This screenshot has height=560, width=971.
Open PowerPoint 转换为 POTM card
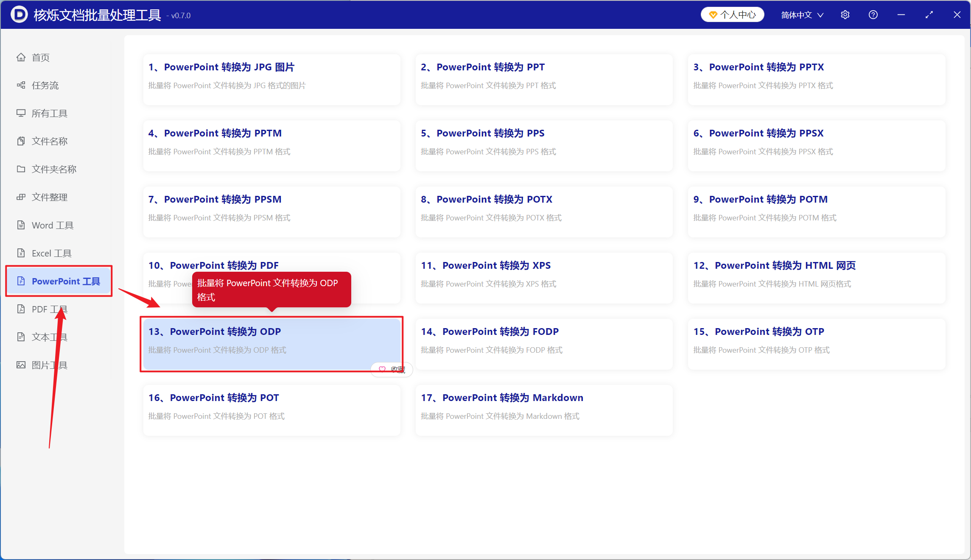(817, 212)
